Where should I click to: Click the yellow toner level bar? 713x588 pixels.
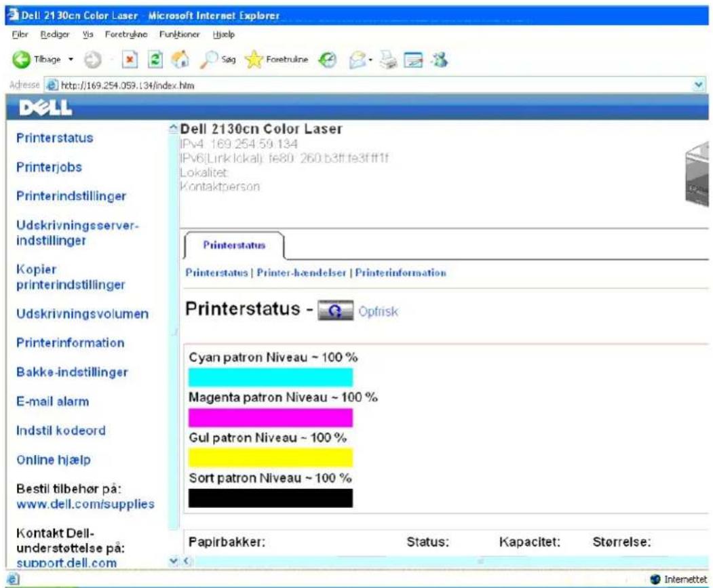271,458
